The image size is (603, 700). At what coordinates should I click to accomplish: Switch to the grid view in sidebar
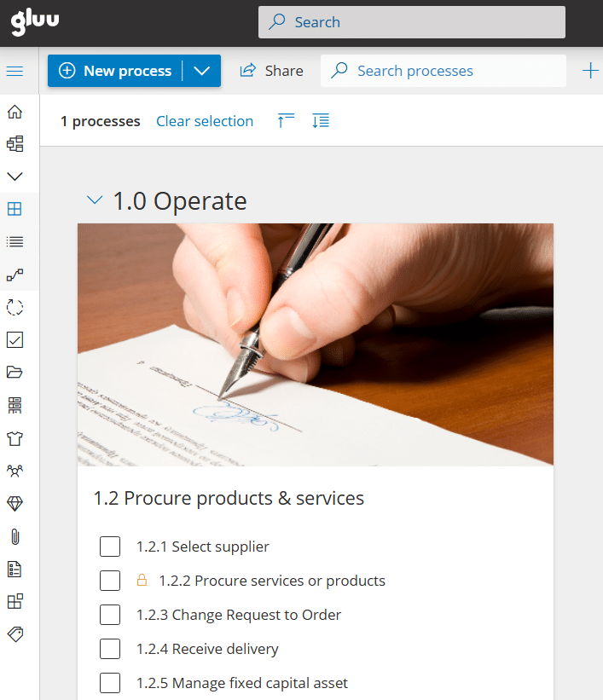point(14,209)
